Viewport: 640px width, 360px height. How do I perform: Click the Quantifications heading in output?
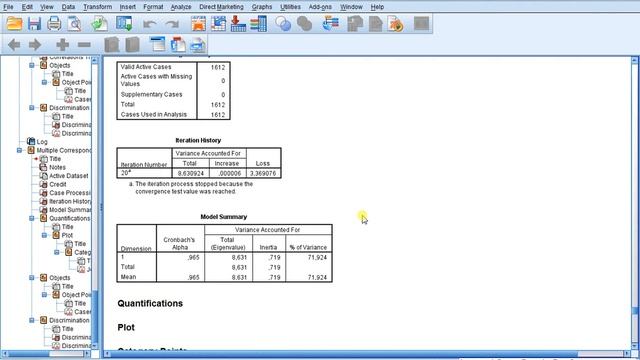coord(150,303)
